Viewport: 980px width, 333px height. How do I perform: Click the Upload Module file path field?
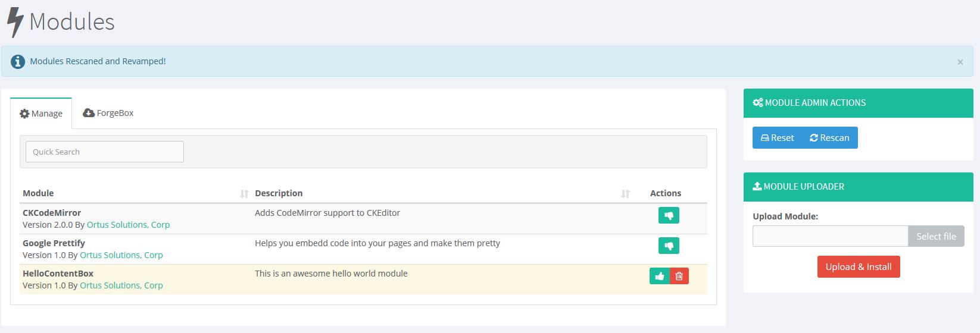[x=830, y=236]
